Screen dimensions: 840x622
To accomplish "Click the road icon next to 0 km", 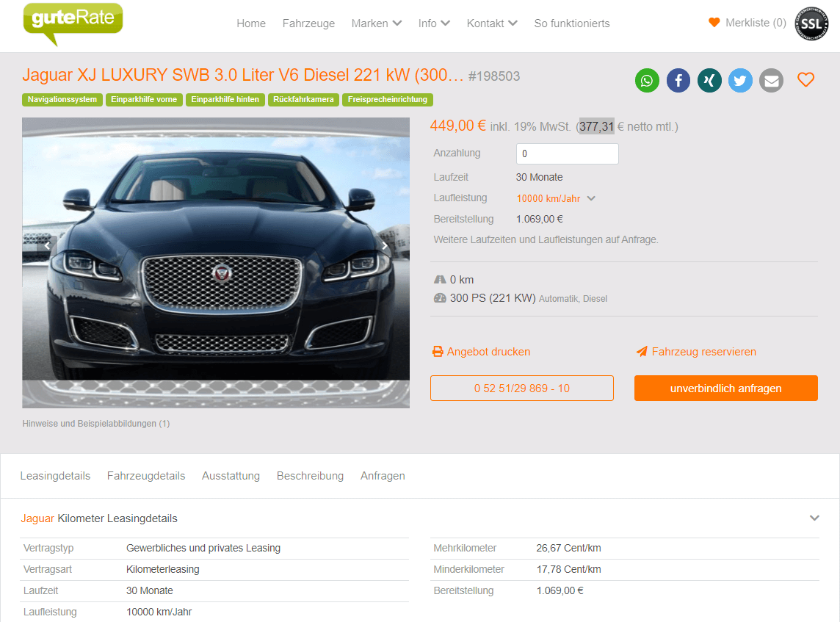I will coord(440,280).
